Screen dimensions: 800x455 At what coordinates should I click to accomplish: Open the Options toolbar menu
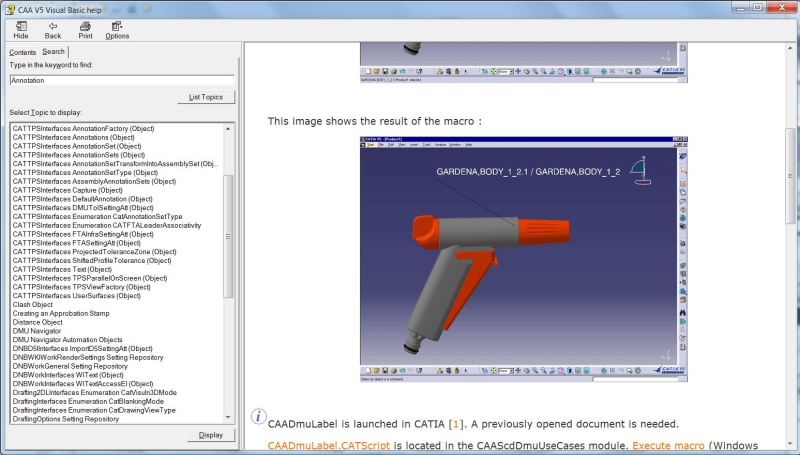117,30
